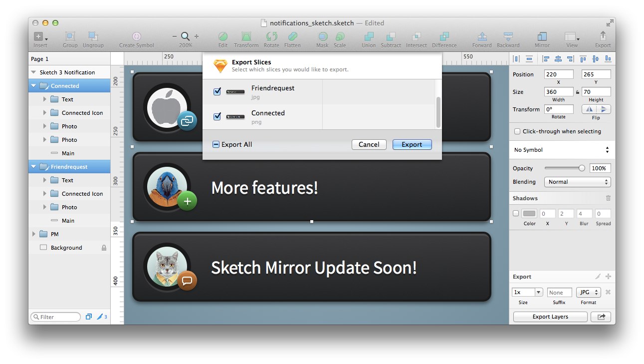Open the No Symbol dropdown
644x364 pixels.
[562, 150]
